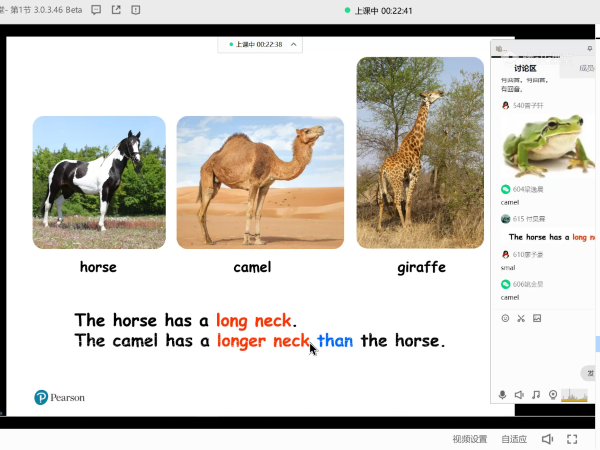600x450 pixels.
Task: Click the share/export icon in title bar
Action: [x=117, y=10]
